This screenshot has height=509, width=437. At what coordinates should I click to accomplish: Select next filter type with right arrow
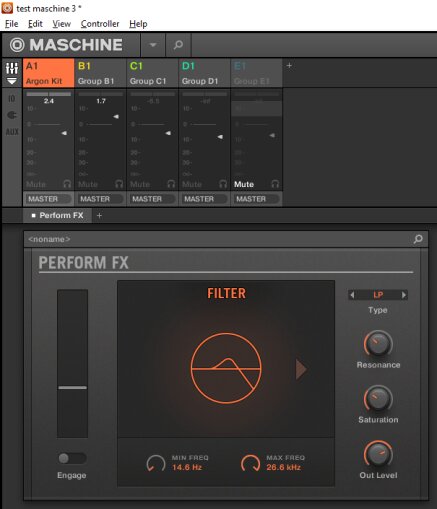point(404,295)
